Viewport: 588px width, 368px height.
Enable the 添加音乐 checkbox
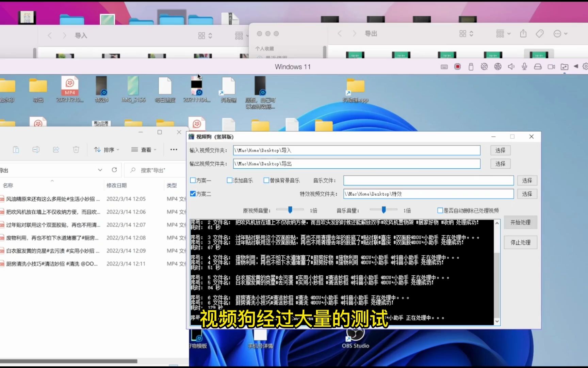230,181
